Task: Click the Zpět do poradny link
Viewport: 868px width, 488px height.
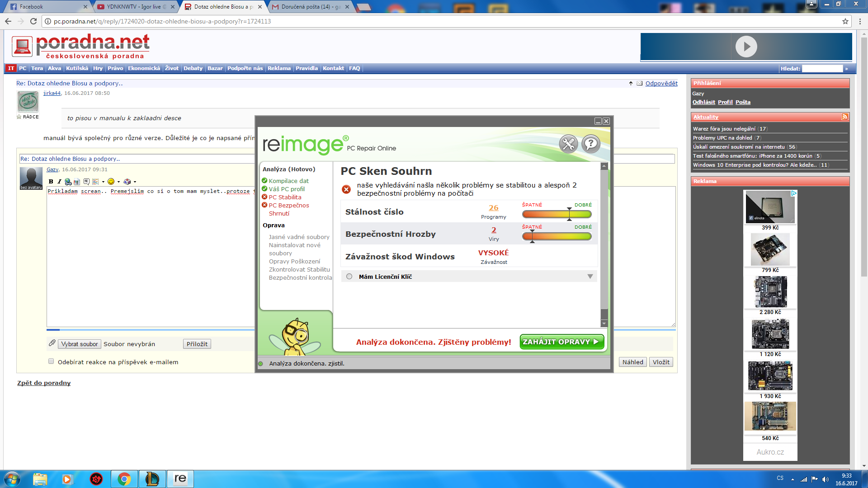Action: click(x=44, y=383)
